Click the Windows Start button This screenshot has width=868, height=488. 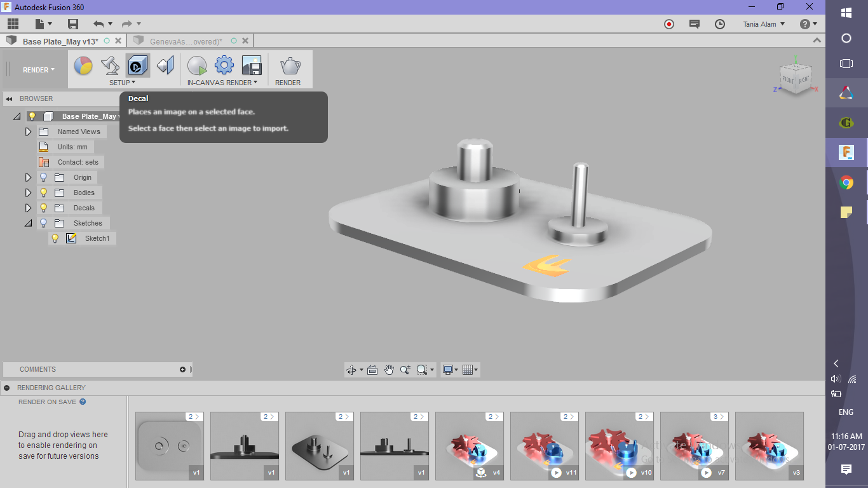846,13
